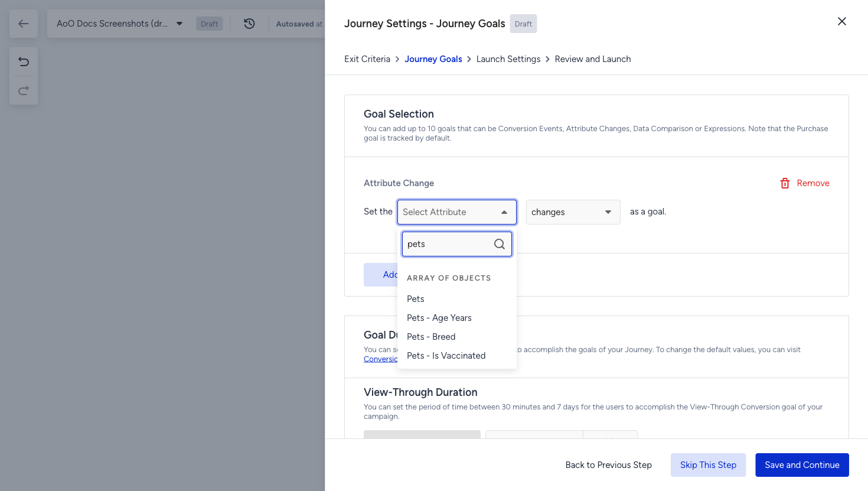Click the redo icon

(24, 90)
